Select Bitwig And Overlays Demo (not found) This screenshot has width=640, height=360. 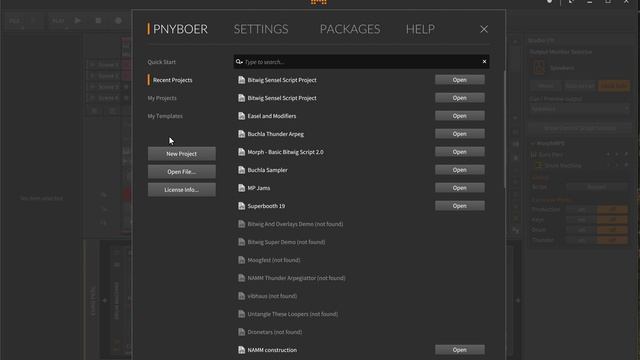(295, 224)
